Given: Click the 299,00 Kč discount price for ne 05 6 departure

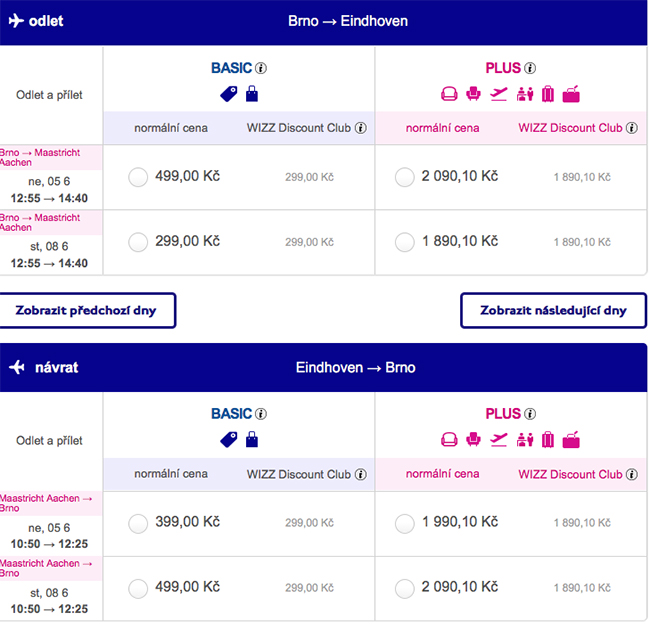Looking at the screenshot, I should tap(309, 177).
